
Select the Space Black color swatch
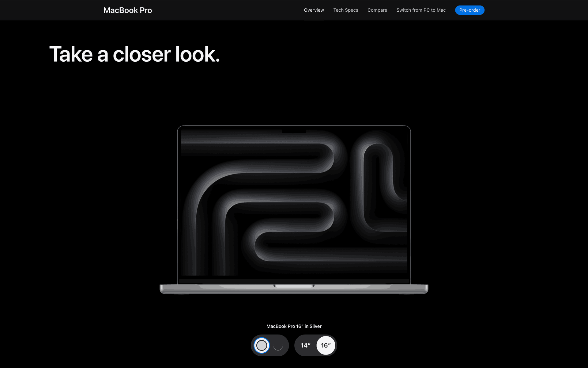click(x=278, y=346)
